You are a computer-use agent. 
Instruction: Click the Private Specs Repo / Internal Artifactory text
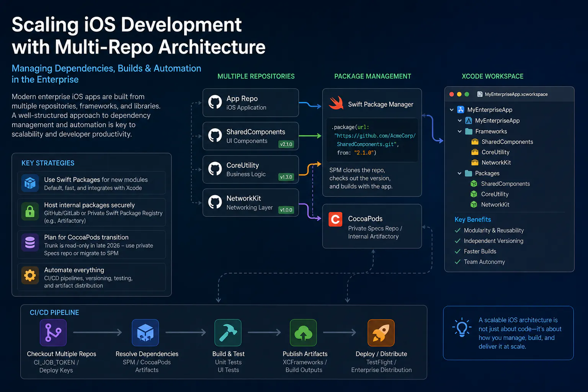tap(375, 232)
